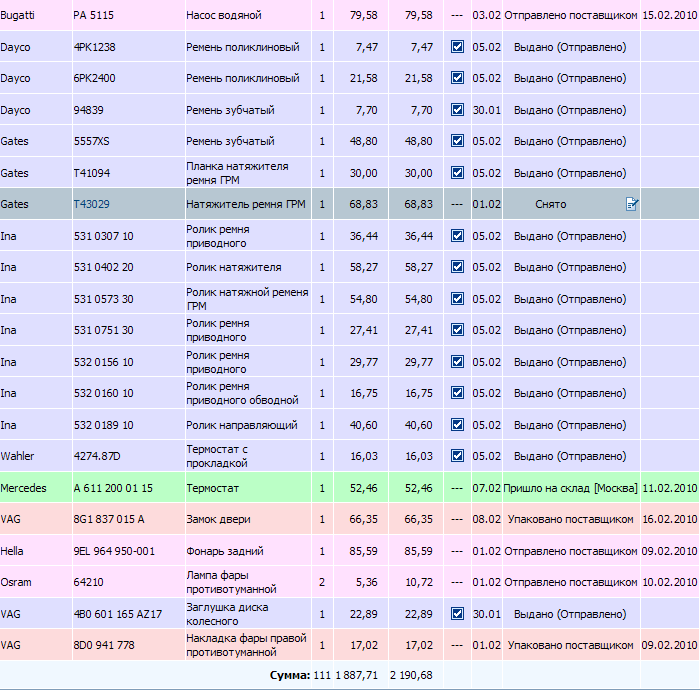The width and height of the screenshot is (700, 690).
Task: Select part number 532 0156 10
Action: tap(104, 362)
